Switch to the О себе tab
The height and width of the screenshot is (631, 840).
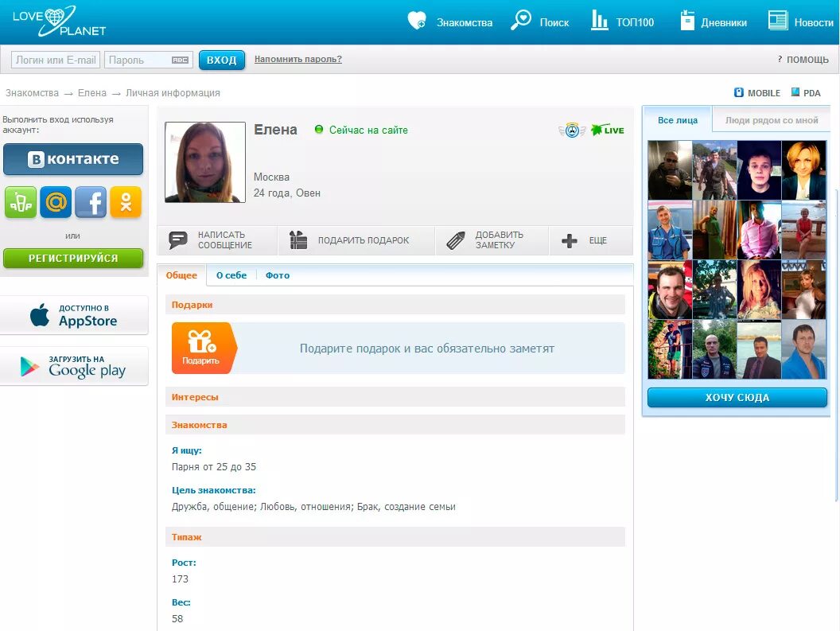click(231, 275)
